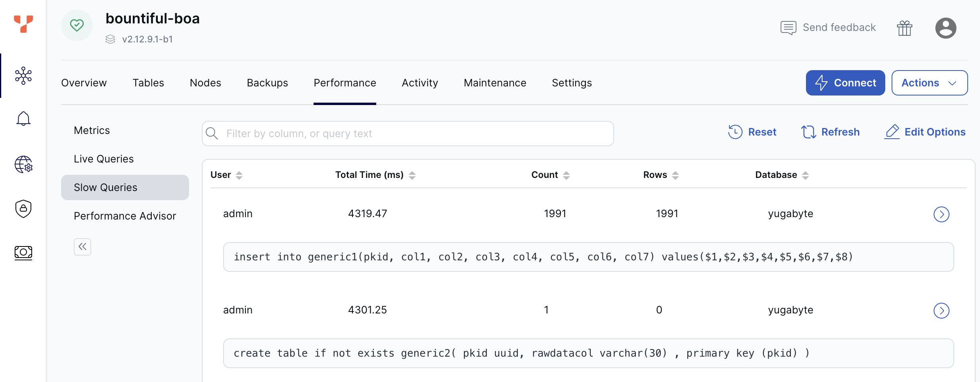The width and height of the screenshot is (980, 382).
Task: Open the network settings globe icon
Action: point(23,165)
